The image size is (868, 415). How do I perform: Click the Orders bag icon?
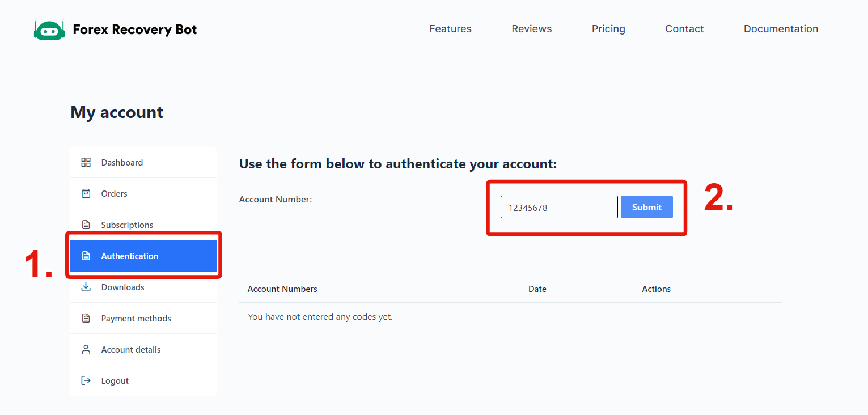[x=86, y=193]
